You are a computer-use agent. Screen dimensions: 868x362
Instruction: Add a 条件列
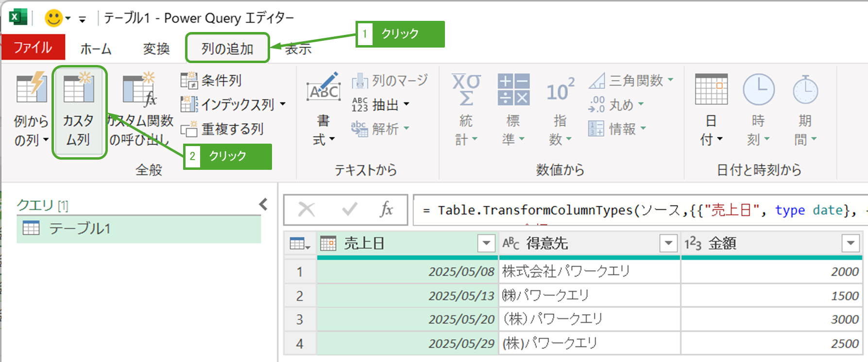click(x=211, y=80)
